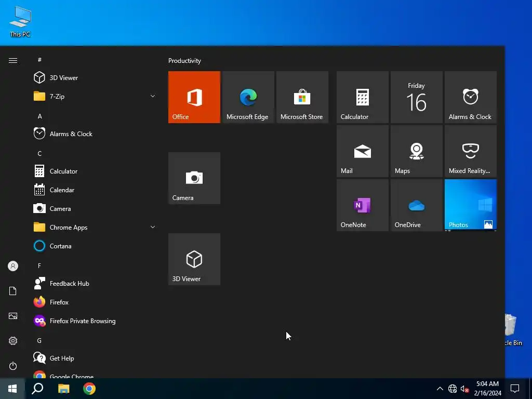Expand the Chrome Apps folder chevron
The image size is (532, 399).
click(153, 227)
